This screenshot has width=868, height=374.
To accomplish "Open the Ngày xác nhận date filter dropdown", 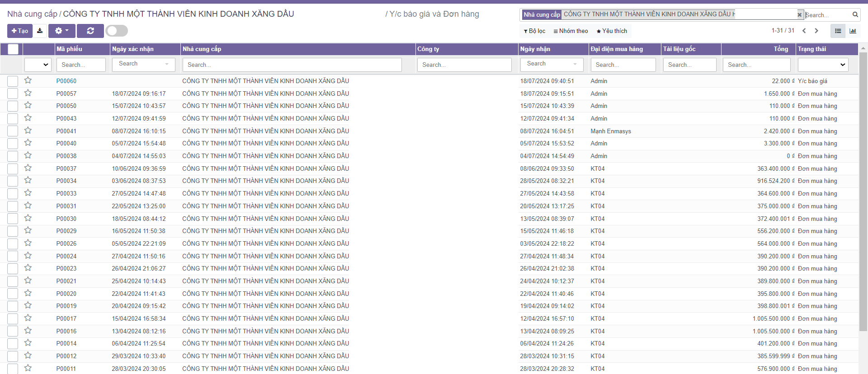I will coord(143,64).
